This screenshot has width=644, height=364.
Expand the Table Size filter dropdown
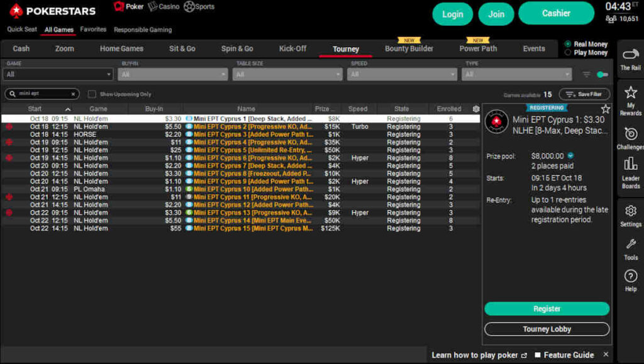(x=287, y=74)
